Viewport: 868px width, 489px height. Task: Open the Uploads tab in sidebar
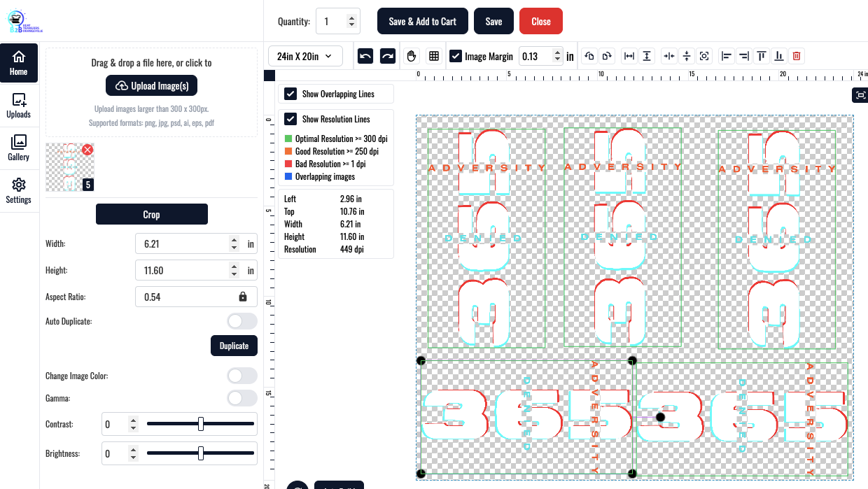point(19,106)
